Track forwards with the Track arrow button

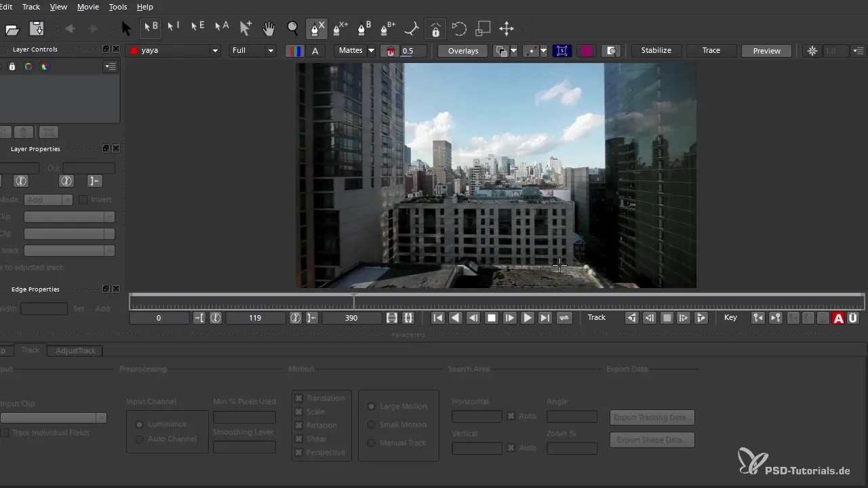[x=701, y=318]
